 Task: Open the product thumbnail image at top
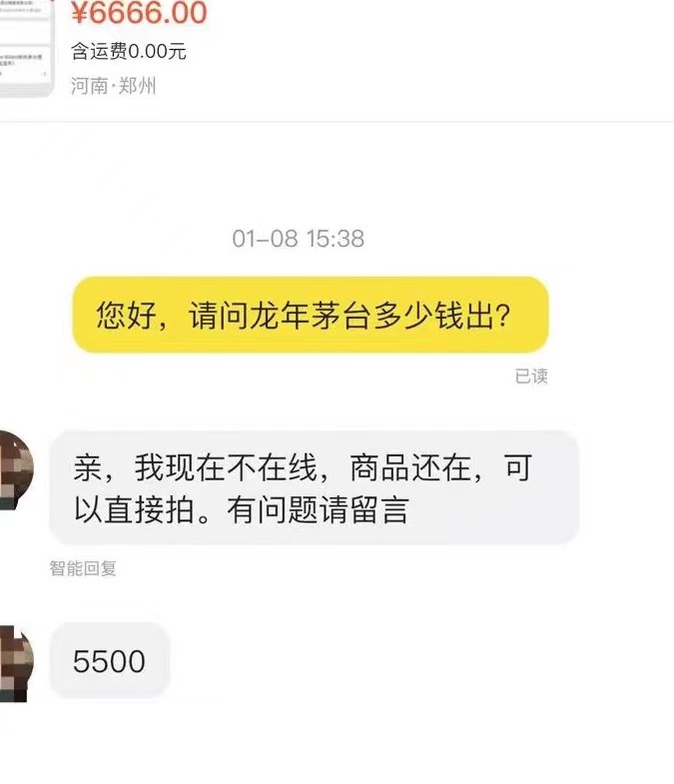(26, 48)
